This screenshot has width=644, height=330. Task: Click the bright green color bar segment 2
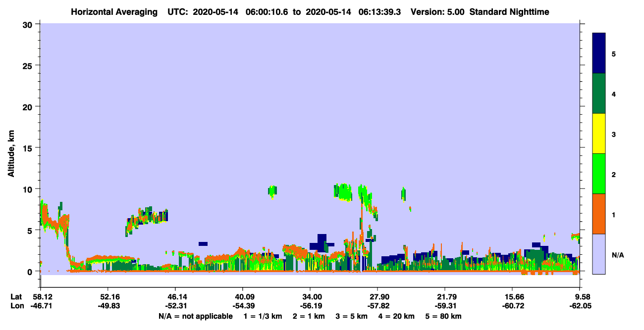click(x=599, y=174)
